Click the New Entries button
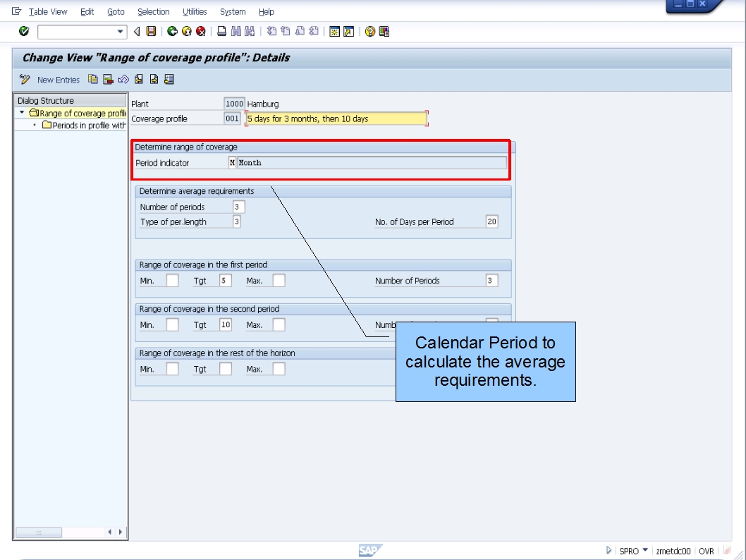The width and height of the screenshot is (746, 560). click(59, 79)
